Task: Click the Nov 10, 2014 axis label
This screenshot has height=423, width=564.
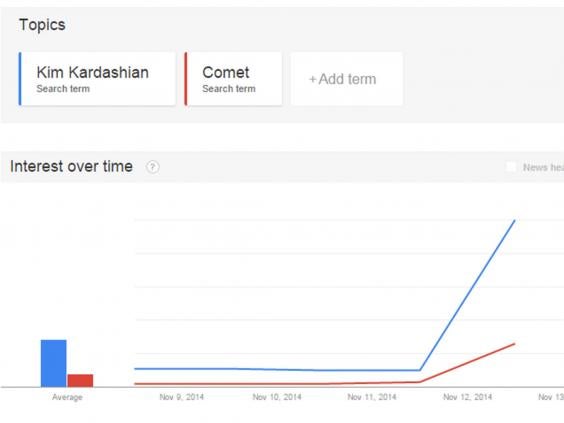Action: point(277,397)
